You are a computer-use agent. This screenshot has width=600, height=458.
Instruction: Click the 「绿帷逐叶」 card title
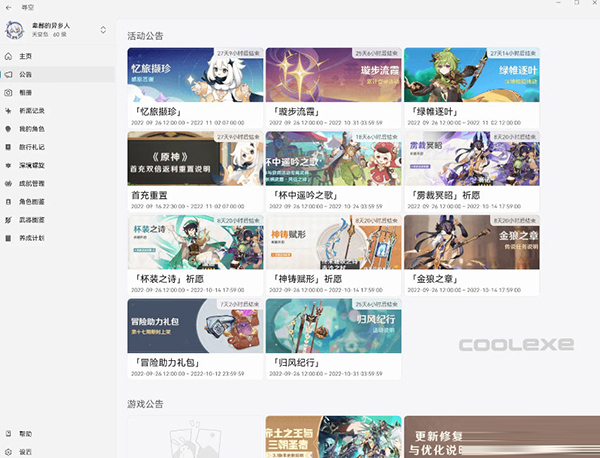(433, 112)
